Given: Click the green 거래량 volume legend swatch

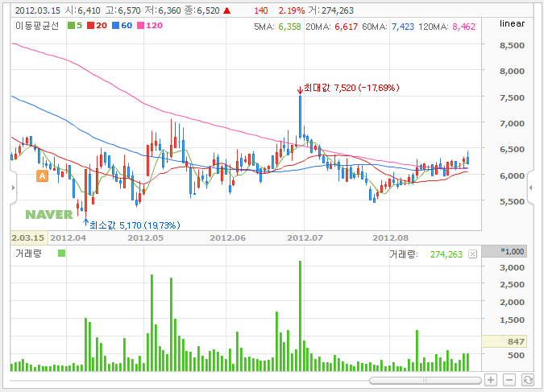Looking at the screenshot, I should 61,254.
